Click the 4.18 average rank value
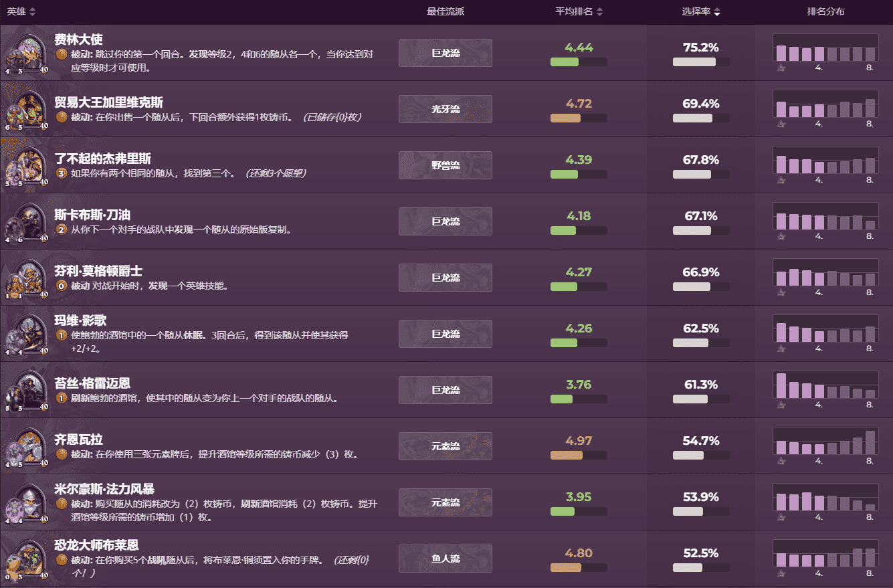Viewport: 893px width, 588px height. 579,216
